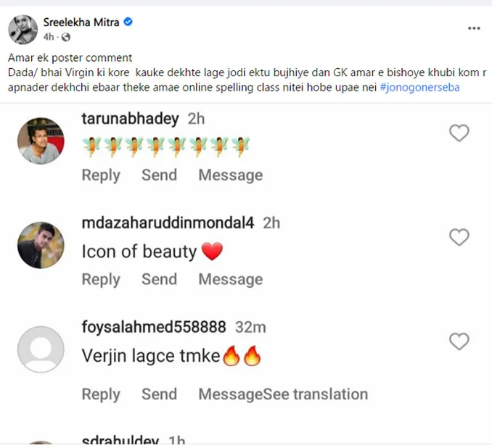Open the Sreelekha Mitra profile name link
The height and width of the screenshot is (448, 492).
(x=81, y=22)
